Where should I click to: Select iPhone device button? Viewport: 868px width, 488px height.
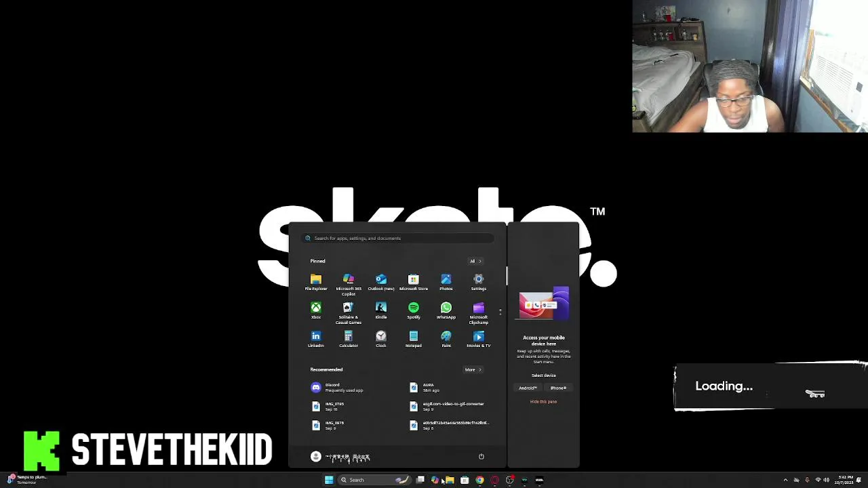point(558,388)
